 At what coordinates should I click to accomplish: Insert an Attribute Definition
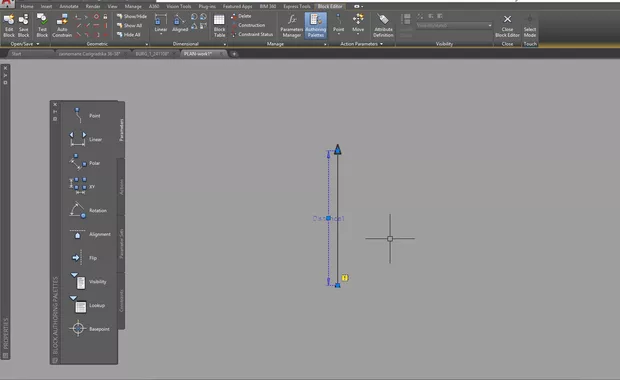tap(383, 25)
